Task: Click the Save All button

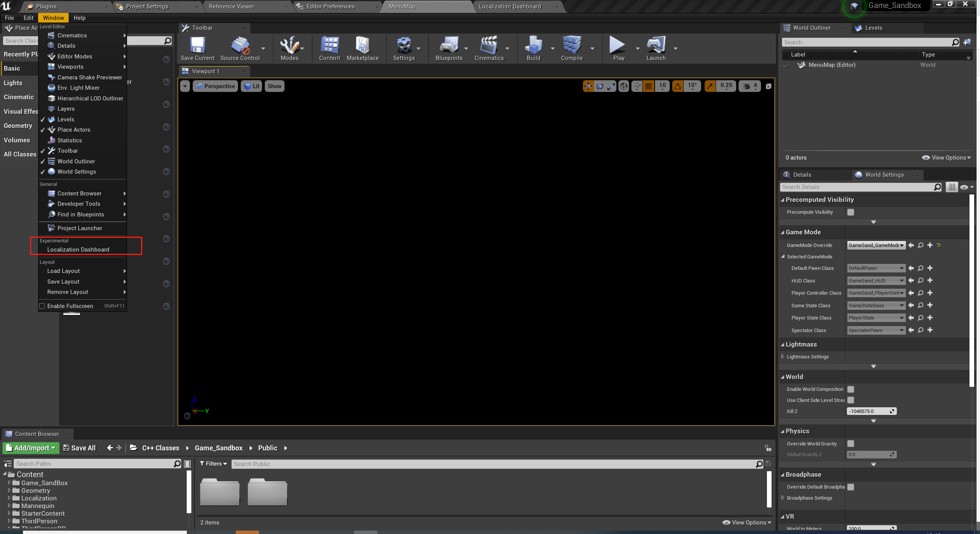Action: [79, 448]
